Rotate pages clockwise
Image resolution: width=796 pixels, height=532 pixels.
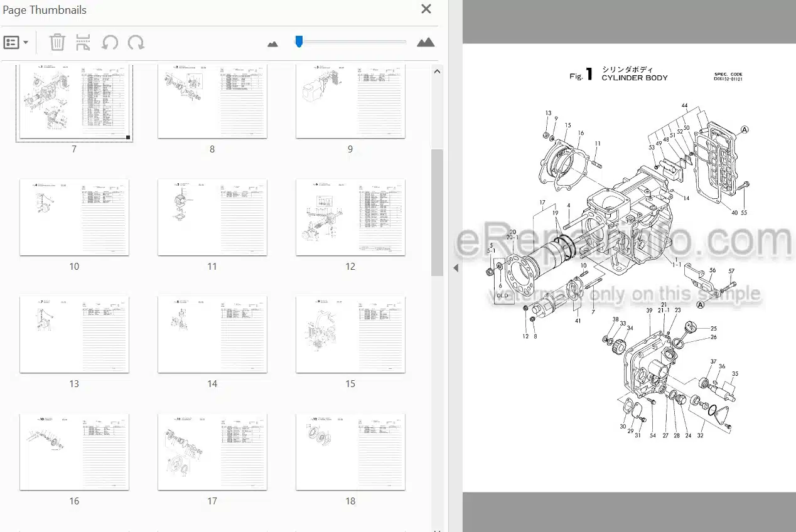point(136,43)
